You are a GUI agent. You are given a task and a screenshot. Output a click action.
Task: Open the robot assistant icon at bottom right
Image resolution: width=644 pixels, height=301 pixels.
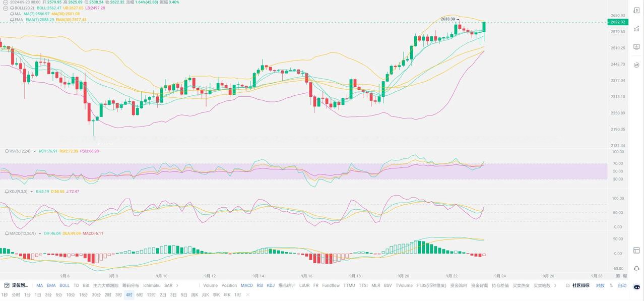tap(637, 287)
